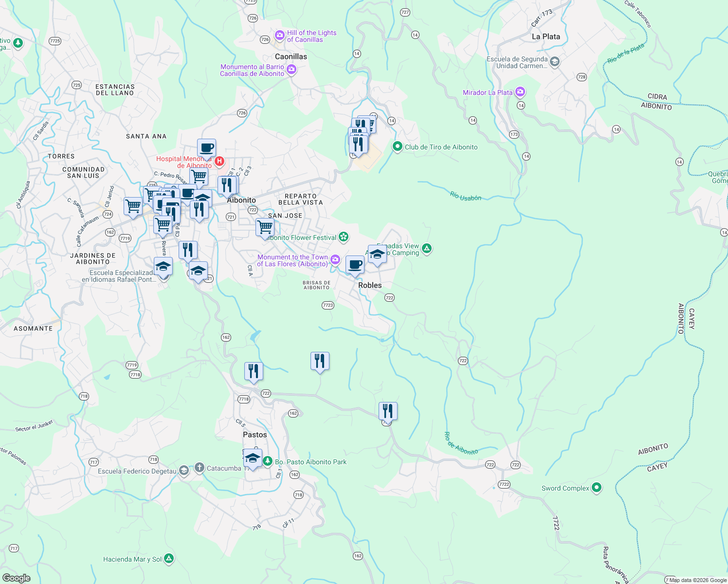
Task: Open the Encantadas View camping tent icon
Action: pos(427,249)
